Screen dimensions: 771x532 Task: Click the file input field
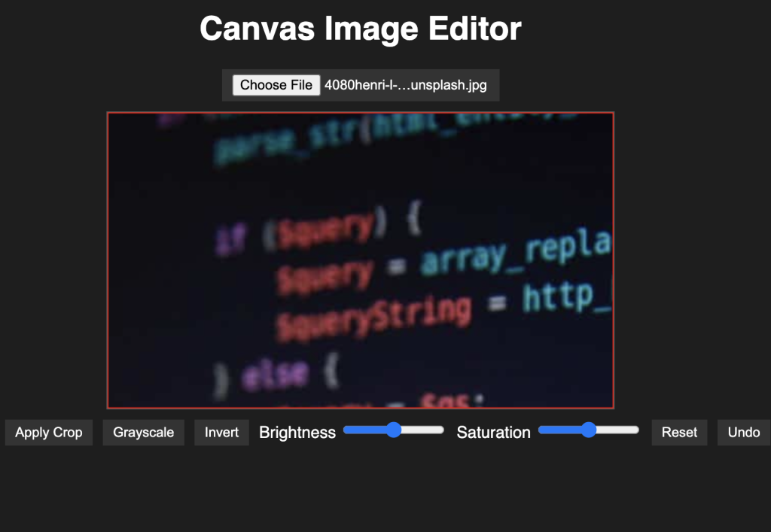[x=360, y=85]
